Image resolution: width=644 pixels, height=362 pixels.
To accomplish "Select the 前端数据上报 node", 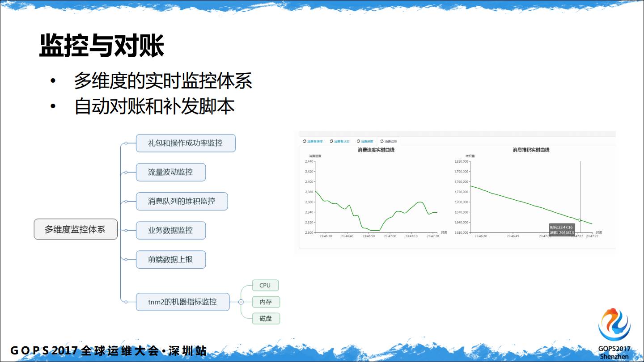I will tap(171, 259).
